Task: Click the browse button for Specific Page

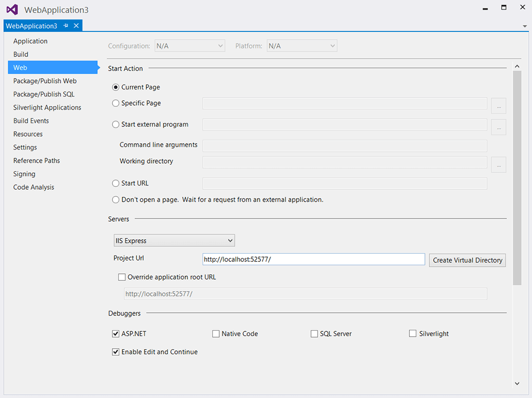Action: point(499,106)
